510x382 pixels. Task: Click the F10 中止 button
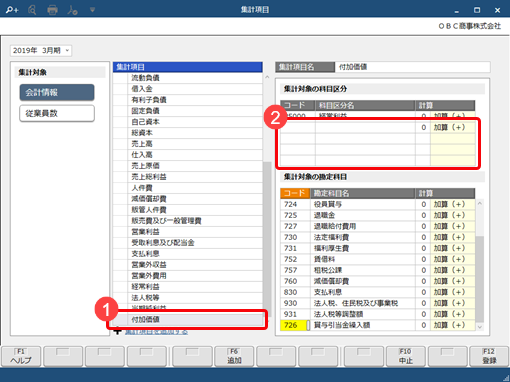[x=406, y=356]
